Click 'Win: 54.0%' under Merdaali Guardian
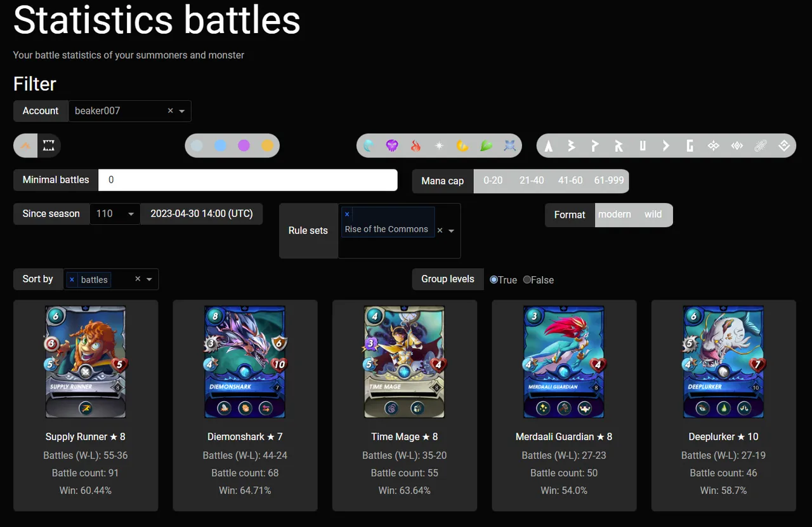Screen dimensions: 812x527 pyautogui.click(x=564, y=491)
